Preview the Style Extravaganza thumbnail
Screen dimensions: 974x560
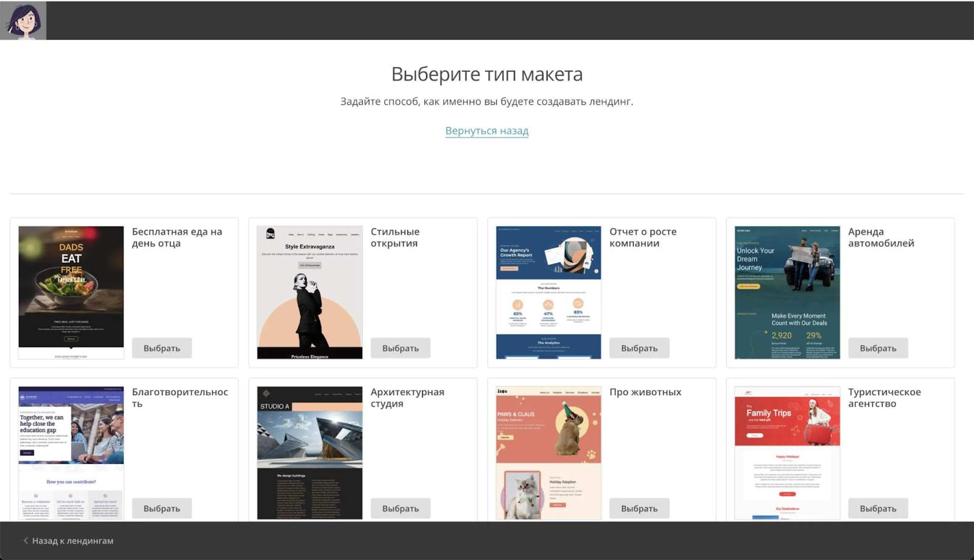[310, 293]
